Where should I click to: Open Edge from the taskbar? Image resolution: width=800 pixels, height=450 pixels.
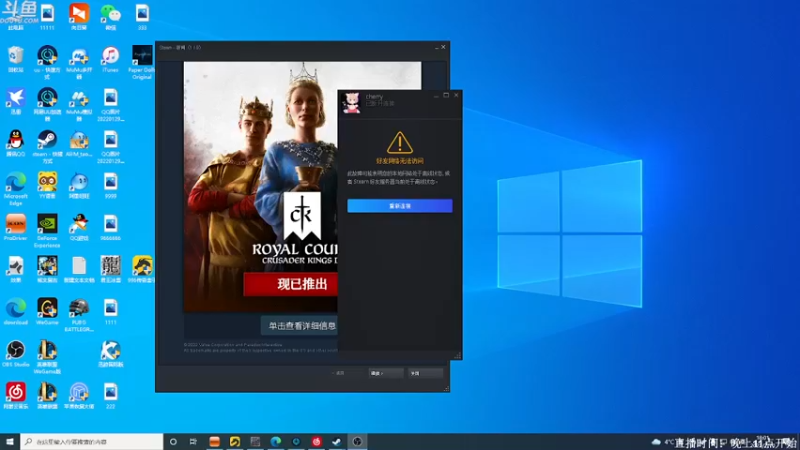coord(276,441)
